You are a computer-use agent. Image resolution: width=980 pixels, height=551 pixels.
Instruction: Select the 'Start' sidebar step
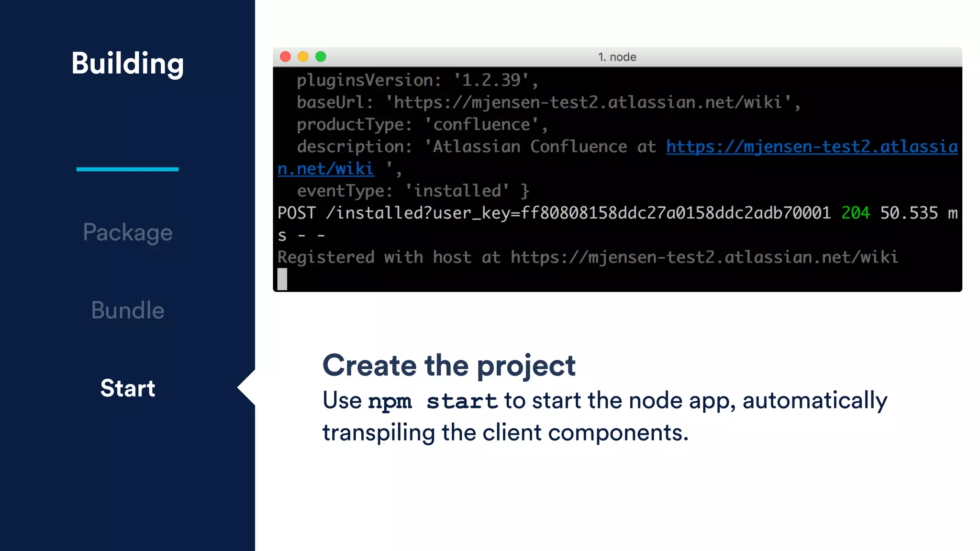coord(128,388)
